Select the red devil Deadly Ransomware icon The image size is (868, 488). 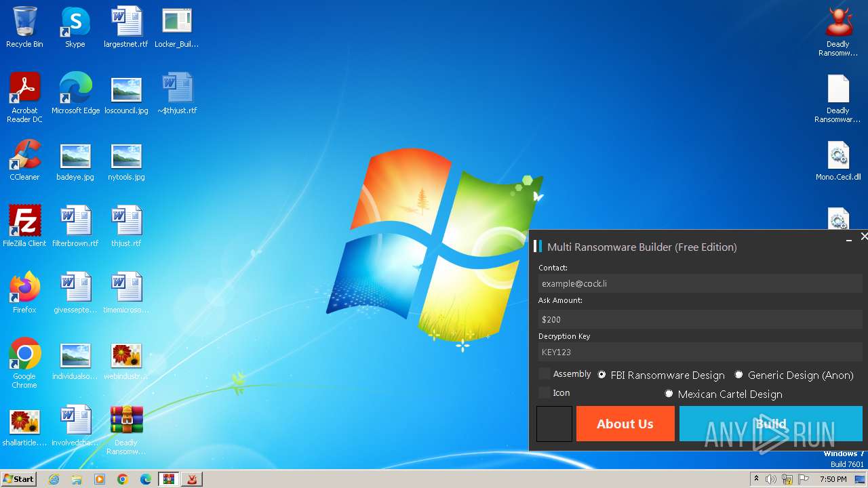(838, 32)
